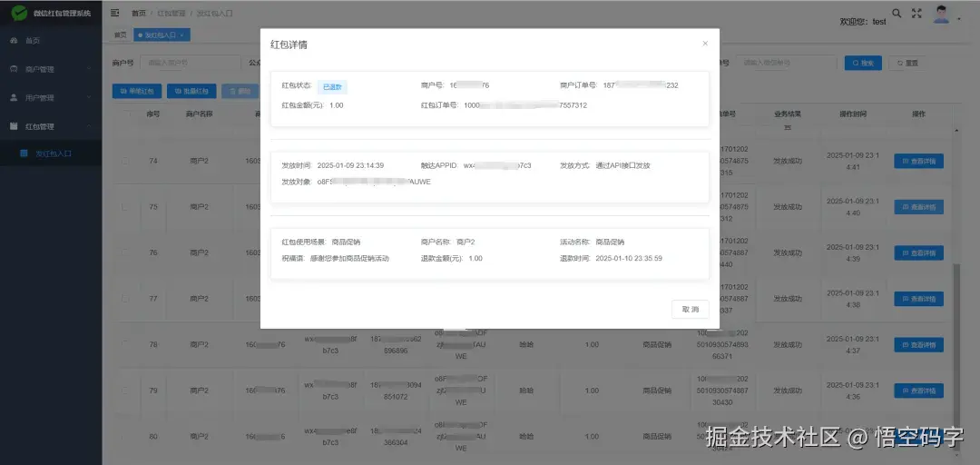Click the 批量红包 button
Image resolution: width=980 pixels, height=465 pixels.
click(191, 92)
